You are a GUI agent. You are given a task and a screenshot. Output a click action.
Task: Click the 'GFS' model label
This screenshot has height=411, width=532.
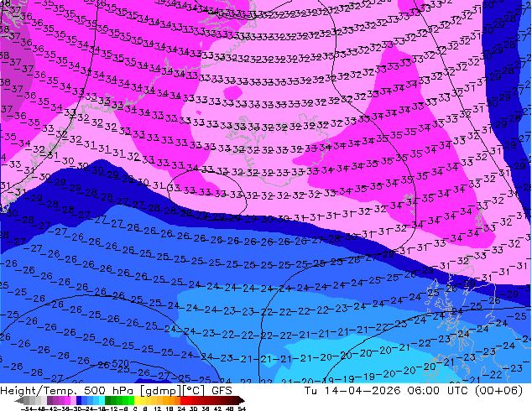[x=222, y=391]
